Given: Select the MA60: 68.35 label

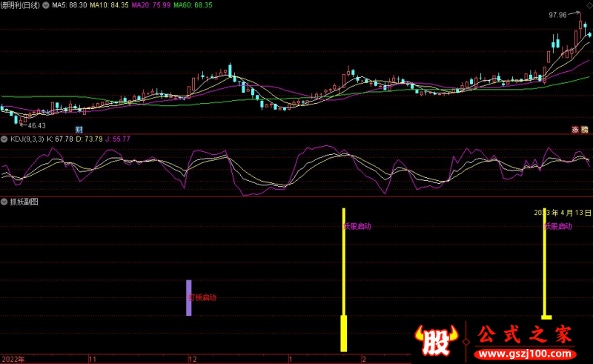Looking at the screenshot, I should click(193, 5).
